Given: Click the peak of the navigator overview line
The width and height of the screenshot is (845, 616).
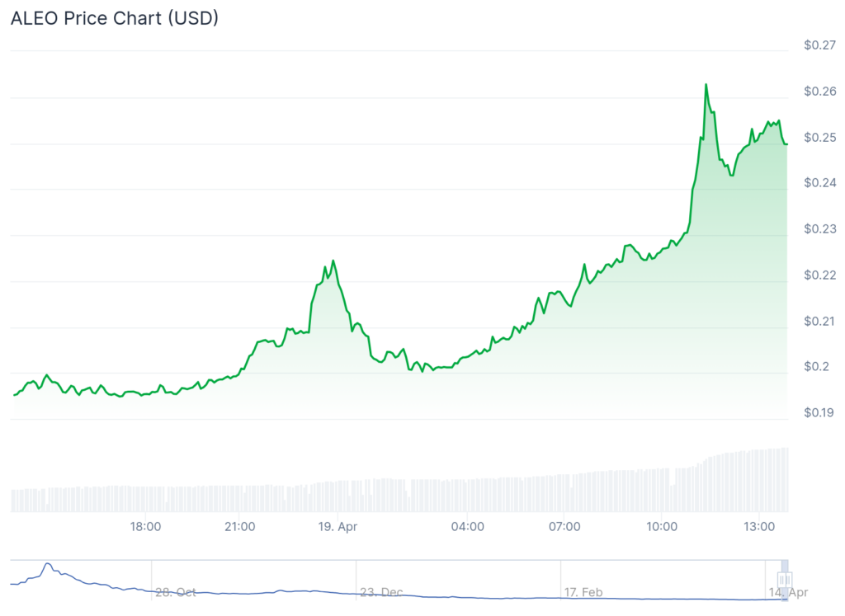Looking at the screenshot, I should coord(48,564).
